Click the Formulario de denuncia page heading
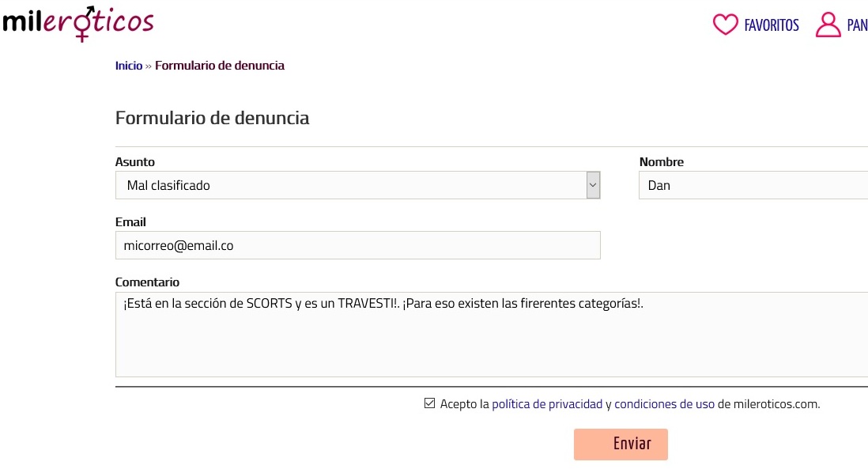The width and height of the screenshot is (868, 473). pos(212,119)
